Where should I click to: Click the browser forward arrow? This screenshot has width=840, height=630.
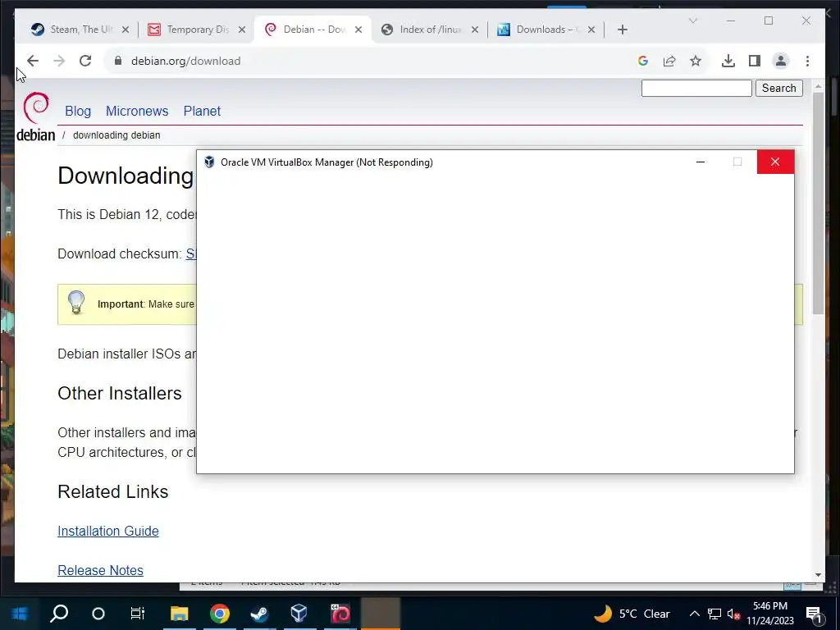click(x=59, y=61)
